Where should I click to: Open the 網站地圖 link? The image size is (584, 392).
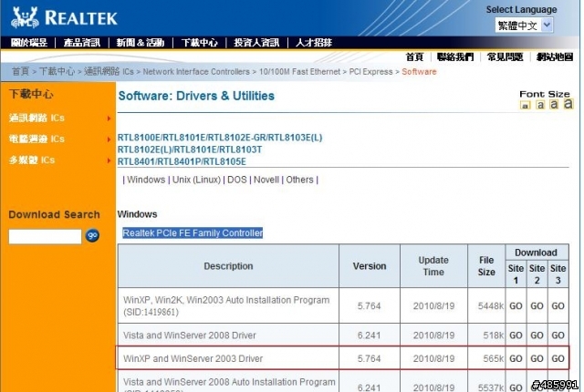(555, 57)
